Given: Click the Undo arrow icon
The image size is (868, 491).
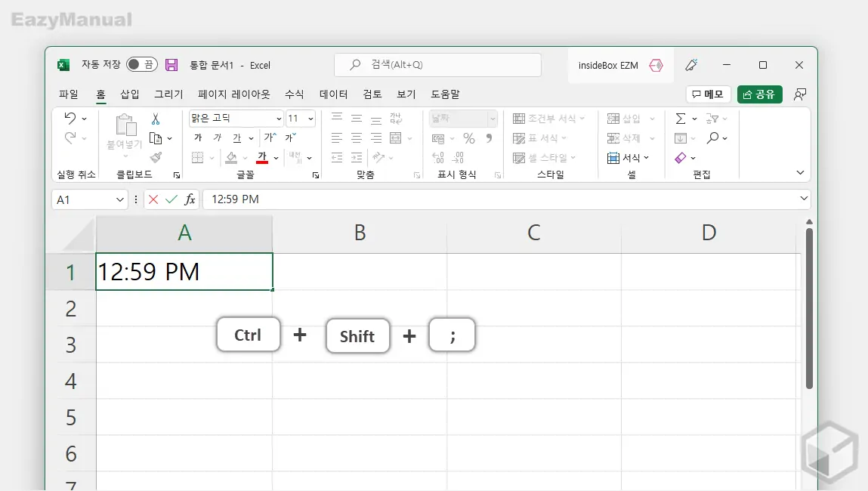Looking at the screenshot, I should pos(69,119).
